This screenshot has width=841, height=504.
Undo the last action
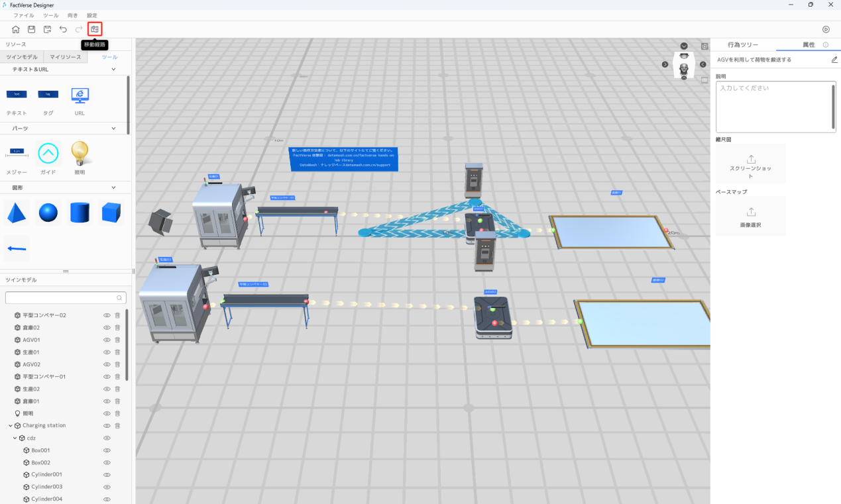[x=63, y=29]
